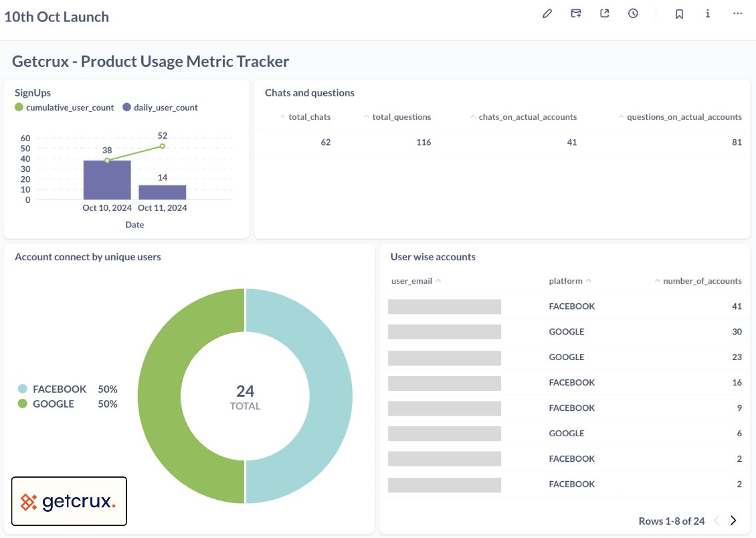Image resolution: width=756 pixels, height=538 pixels.
Task: Click the share/export icon in the toolbar
Action: click(x=604, y=13)
